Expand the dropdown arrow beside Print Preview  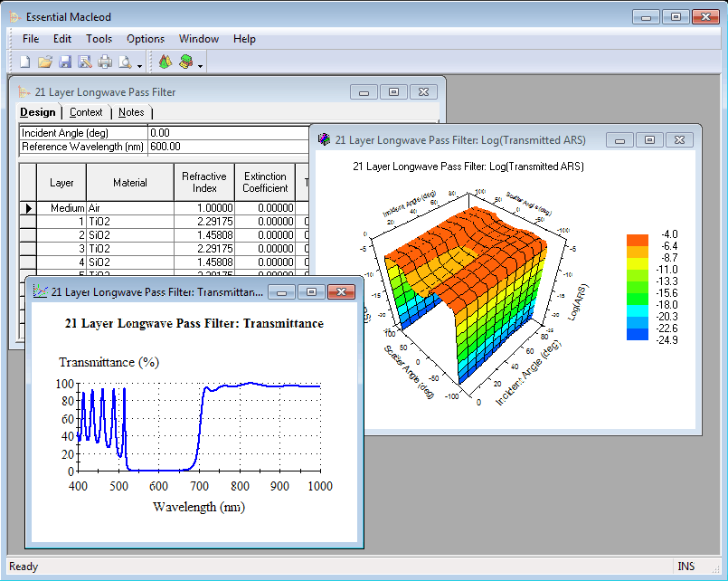[139, 65]
